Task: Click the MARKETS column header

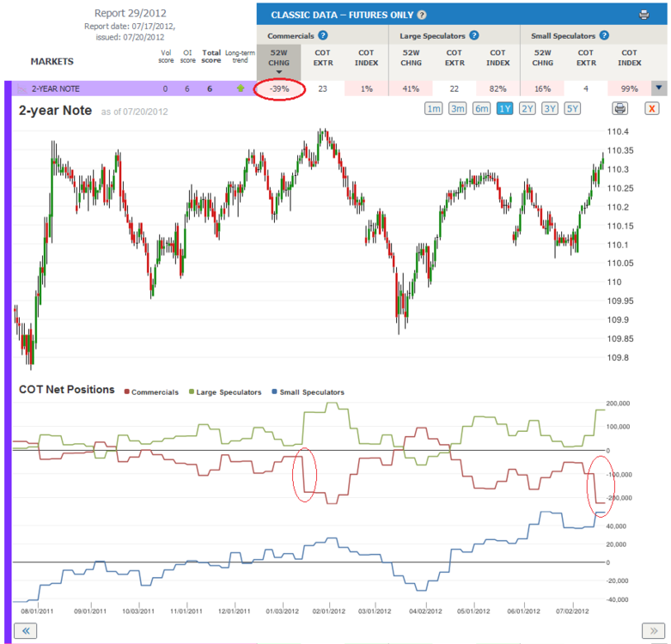Action: (x=52, y=62)
